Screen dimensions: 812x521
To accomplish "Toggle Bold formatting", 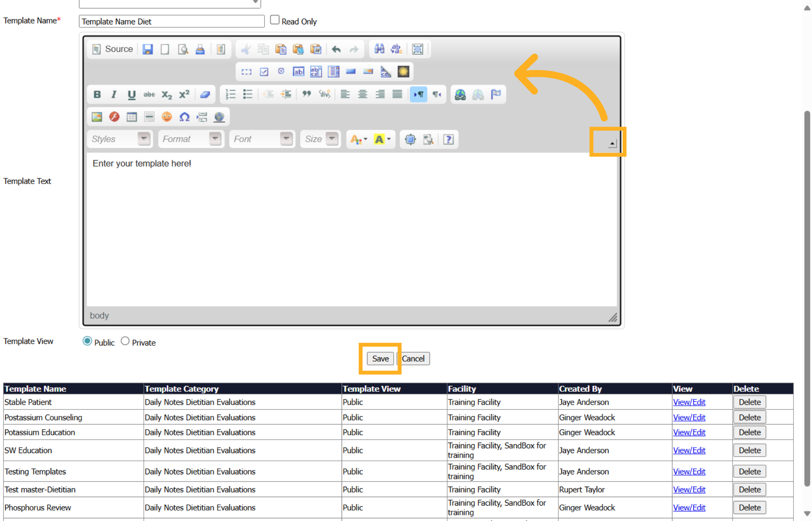I will point(97,95).
